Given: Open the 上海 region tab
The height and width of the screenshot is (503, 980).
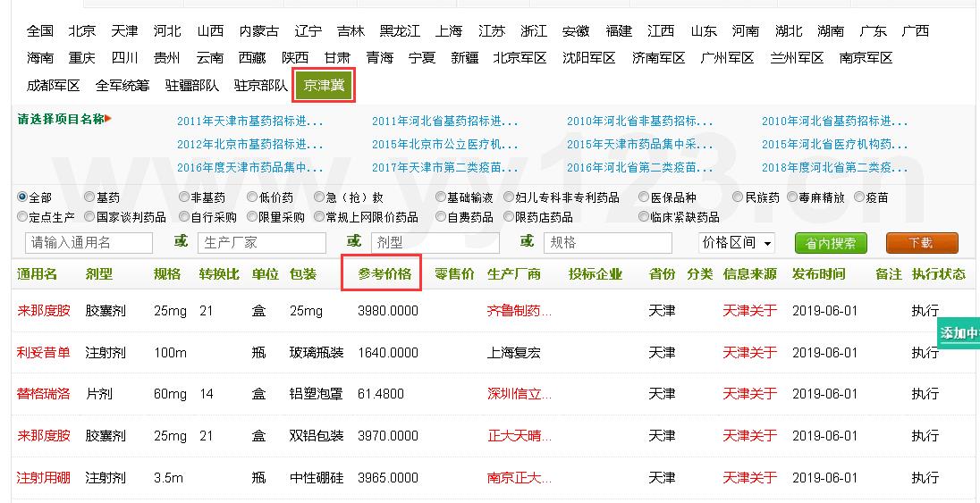Looking at the screenshot, I should [449, 30].
